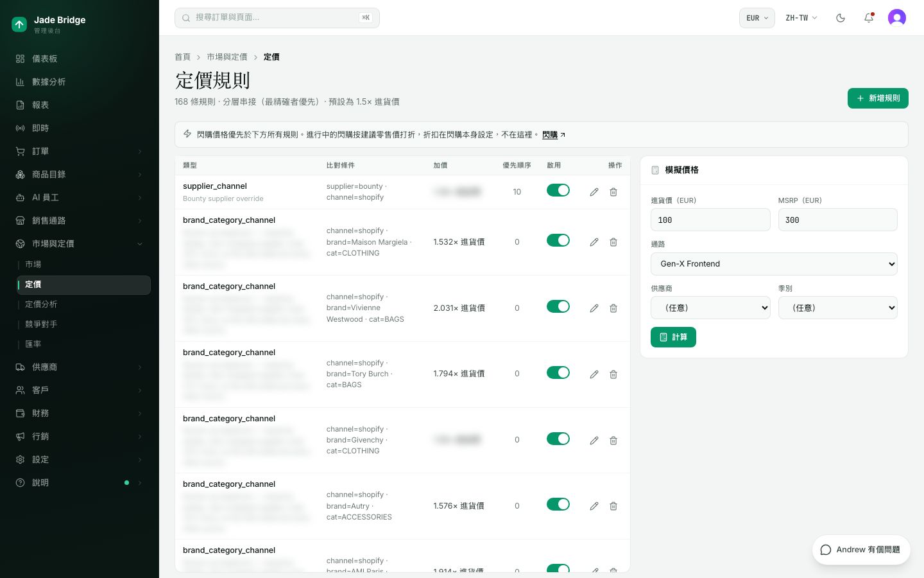Delete the Autry rule
The image size is (924, 578).
[613, 506]
